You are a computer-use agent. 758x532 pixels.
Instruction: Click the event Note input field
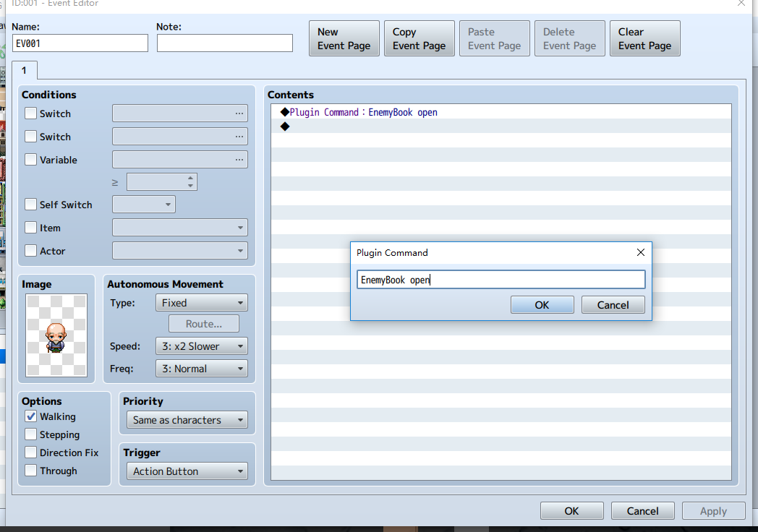(225, 43)
